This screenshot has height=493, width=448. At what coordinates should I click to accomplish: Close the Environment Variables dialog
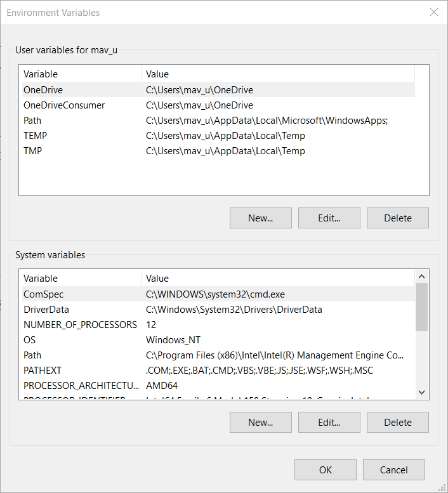(x=434, y=13)
